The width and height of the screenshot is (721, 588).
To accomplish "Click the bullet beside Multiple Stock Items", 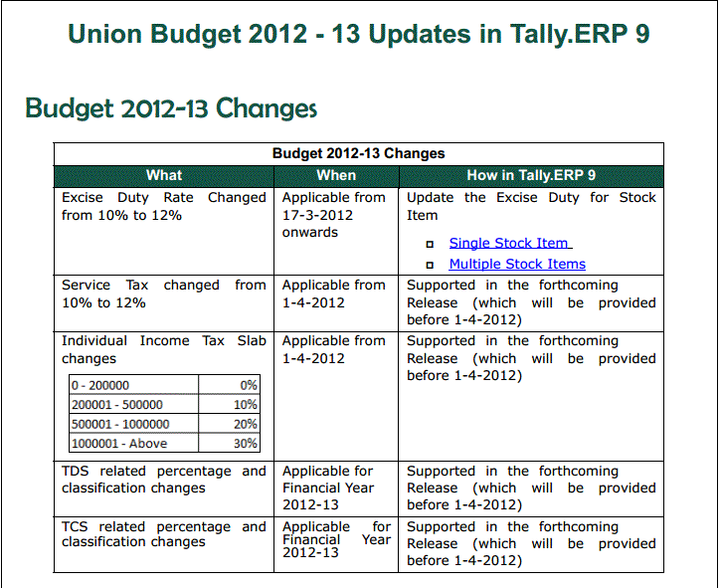I will point(430,265).
